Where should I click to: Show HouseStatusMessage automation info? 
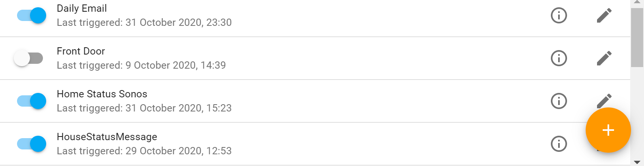(559, 144)
